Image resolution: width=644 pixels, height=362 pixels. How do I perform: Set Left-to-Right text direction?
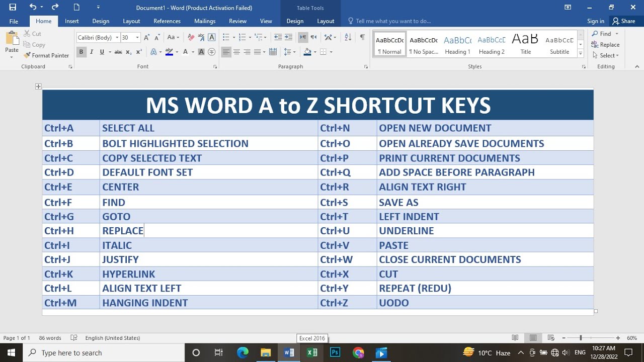click(x=303, y=37)
